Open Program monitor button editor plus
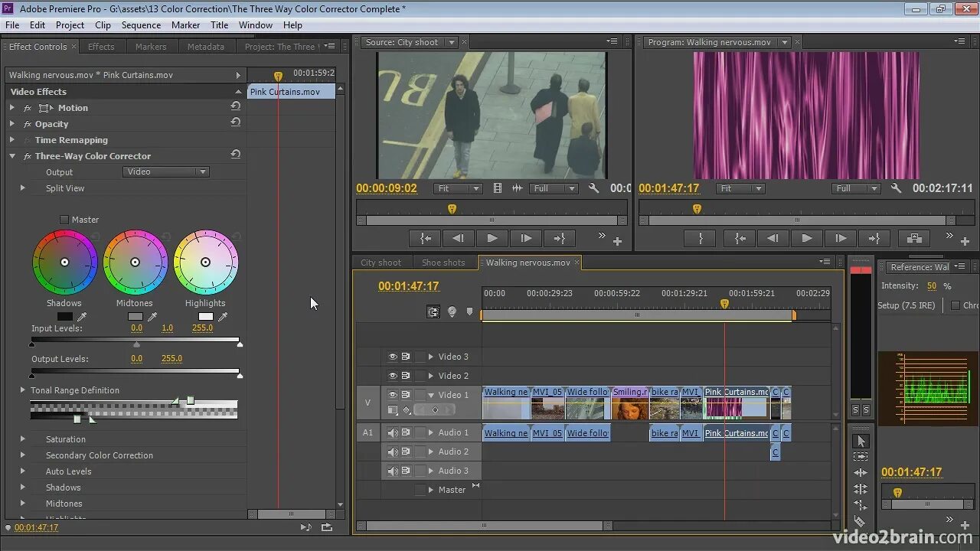 tap(965, 241)
